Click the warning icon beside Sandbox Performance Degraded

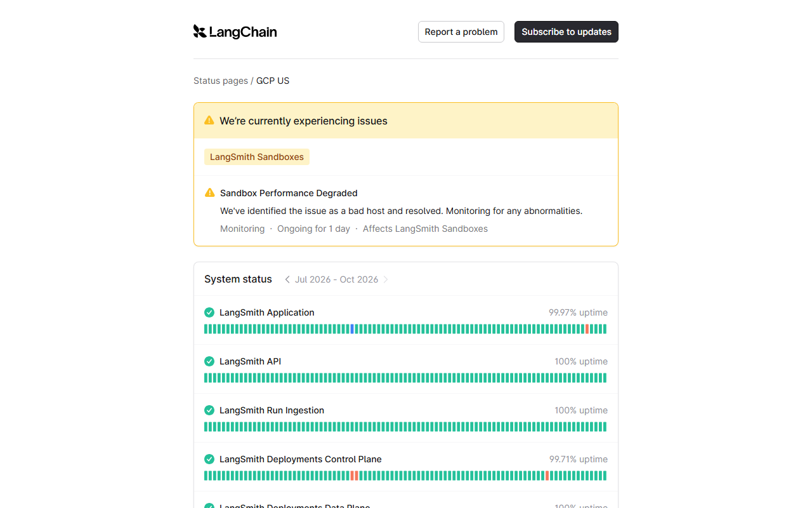[210, 192]
